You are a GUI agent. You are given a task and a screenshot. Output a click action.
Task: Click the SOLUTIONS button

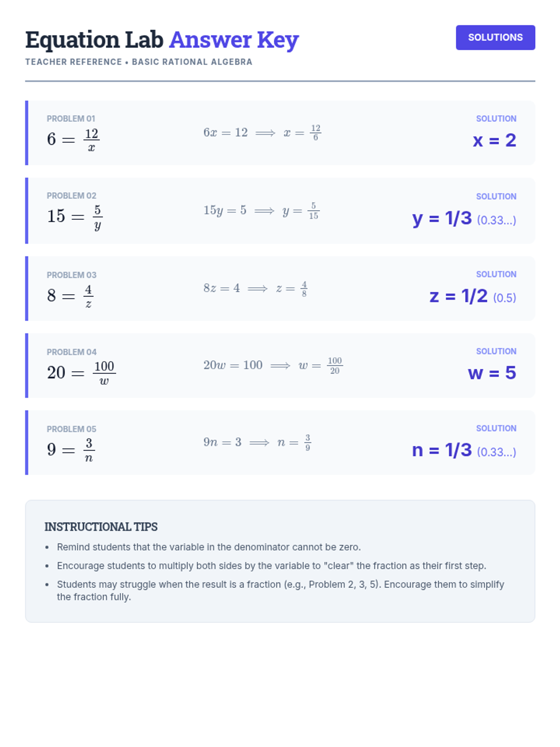click(495, 37)
